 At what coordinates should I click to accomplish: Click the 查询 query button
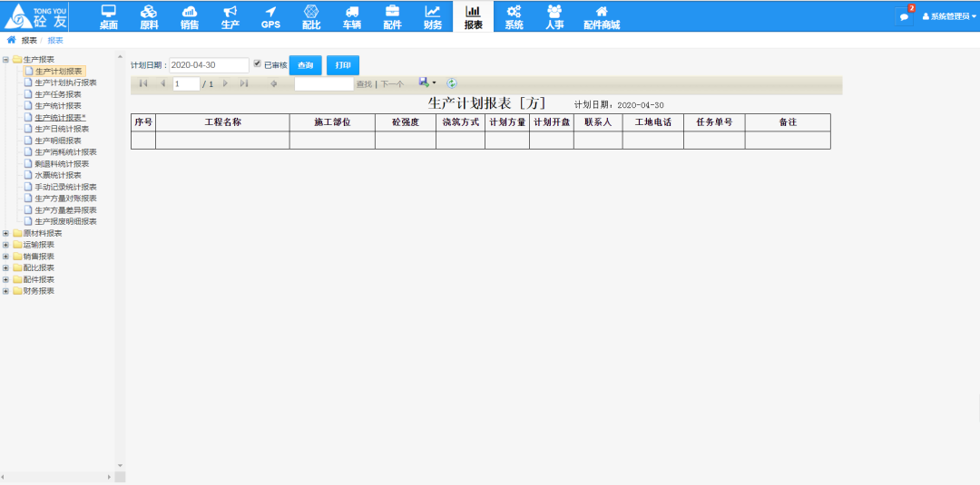(306, 65)
